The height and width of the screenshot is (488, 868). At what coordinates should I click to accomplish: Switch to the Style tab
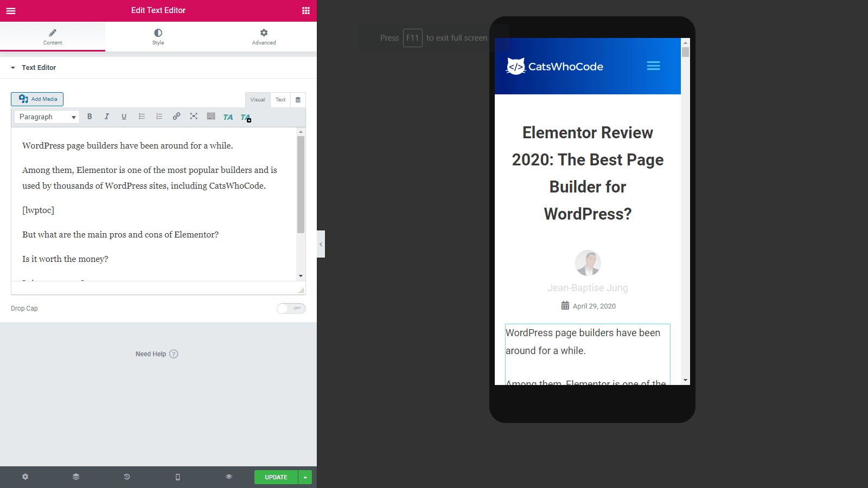158,37
